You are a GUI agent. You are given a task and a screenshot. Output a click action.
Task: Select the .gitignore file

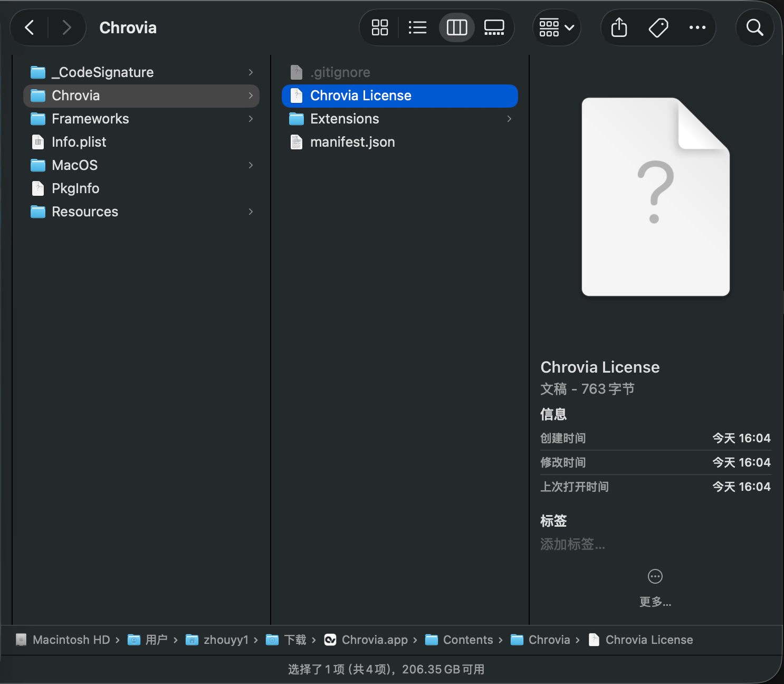pos(400,72)
